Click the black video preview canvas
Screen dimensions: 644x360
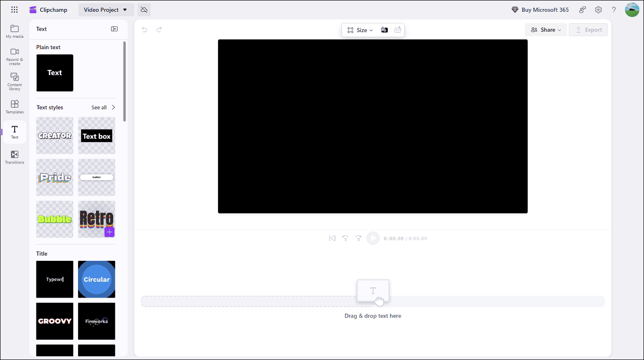pos(373,126)
